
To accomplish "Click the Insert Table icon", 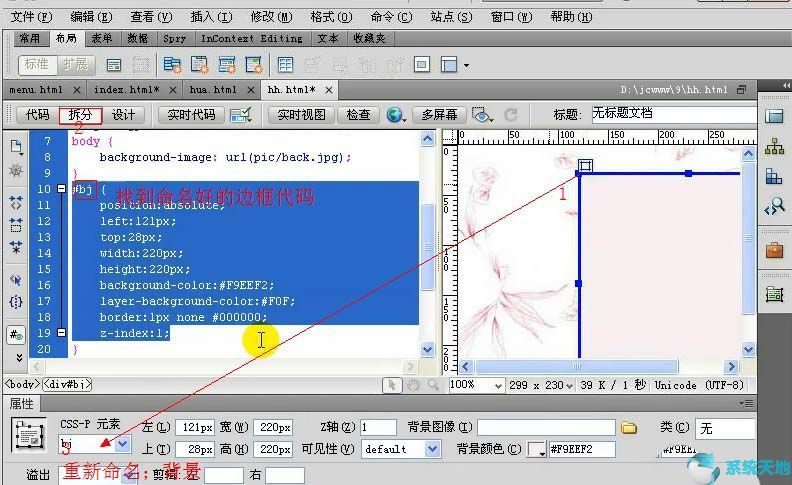I will pos(285,65).
